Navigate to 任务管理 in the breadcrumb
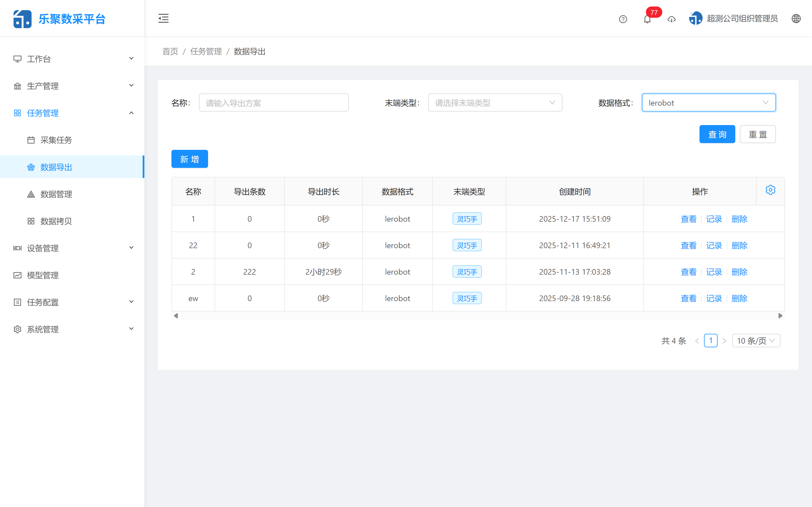 click(206, 51)
